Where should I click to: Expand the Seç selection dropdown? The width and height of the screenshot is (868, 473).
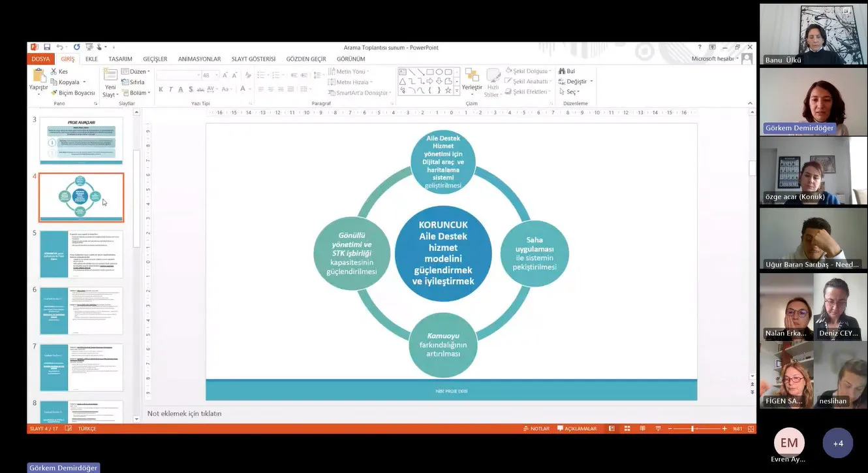click(570, 92)
